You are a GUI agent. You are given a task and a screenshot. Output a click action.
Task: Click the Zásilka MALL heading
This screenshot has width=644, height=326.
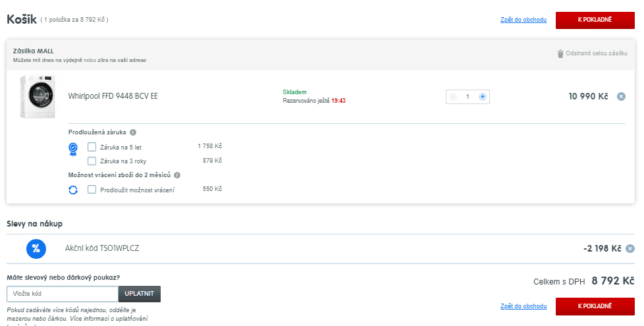(x=34, y=51)
